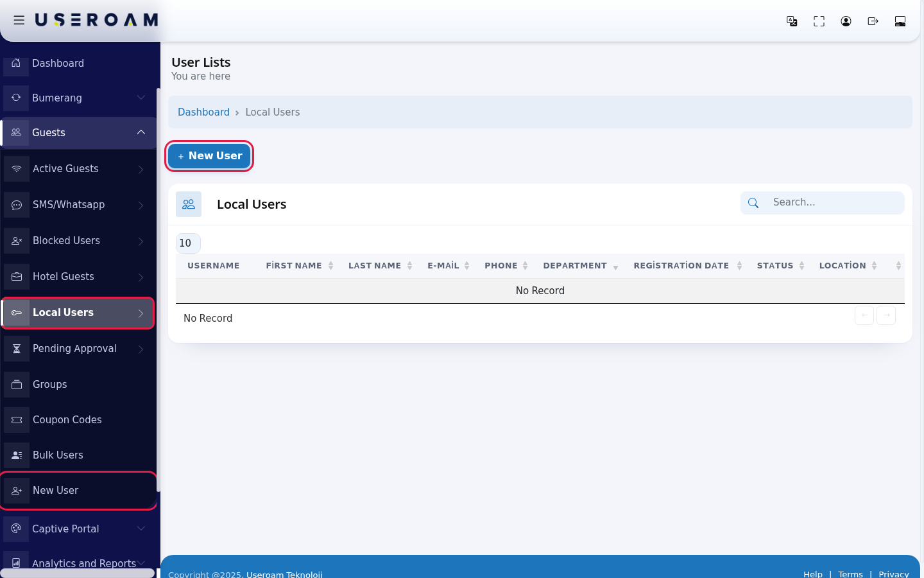
Task: Click the blue New User button
Action: [x=209, y=156]
